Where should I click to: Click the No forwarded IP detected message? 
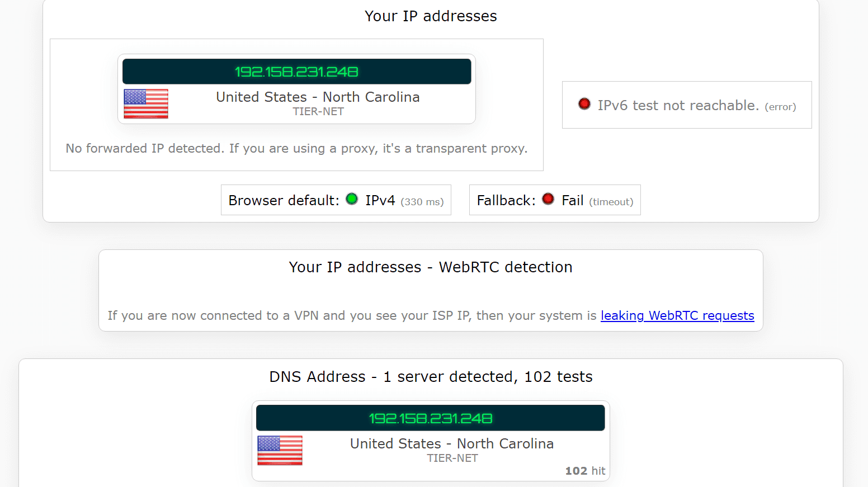pos(296,149)
